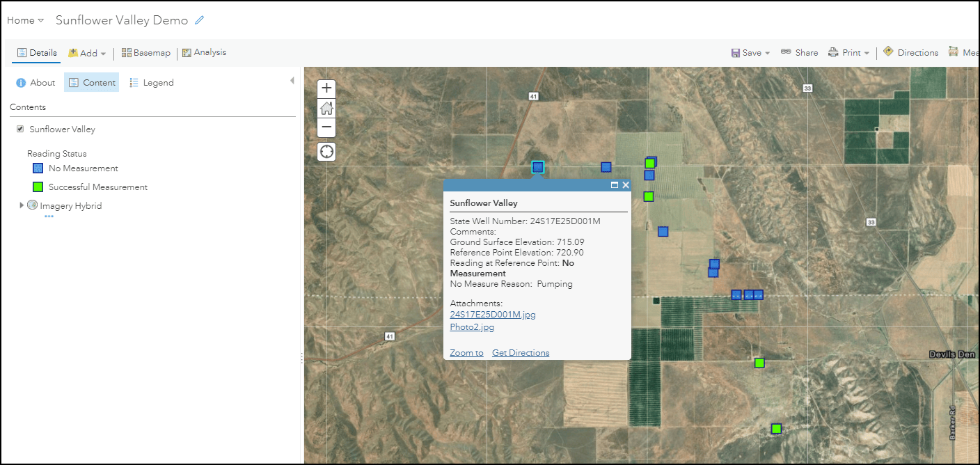
Task: Click Zoom to in the popup
Action: [466, 352]
